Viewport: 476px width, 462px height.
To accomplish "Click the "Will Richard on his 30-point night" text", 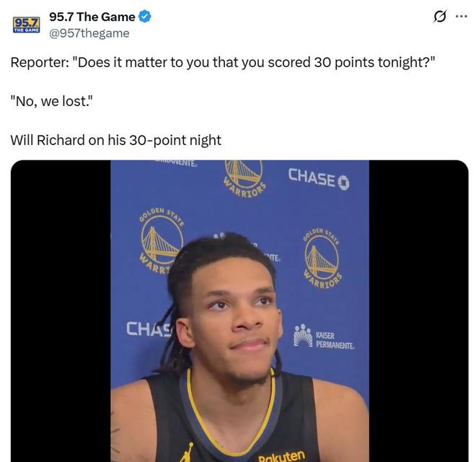I will click(x=115, y=141).
